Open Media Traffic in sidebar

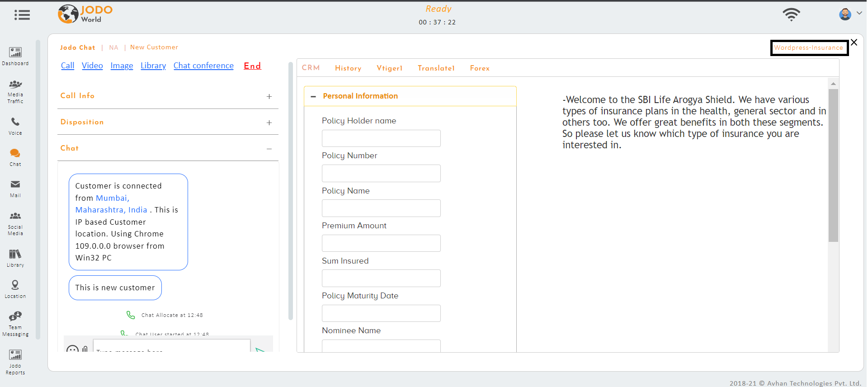pyautogui.click(x=15, y=92)
